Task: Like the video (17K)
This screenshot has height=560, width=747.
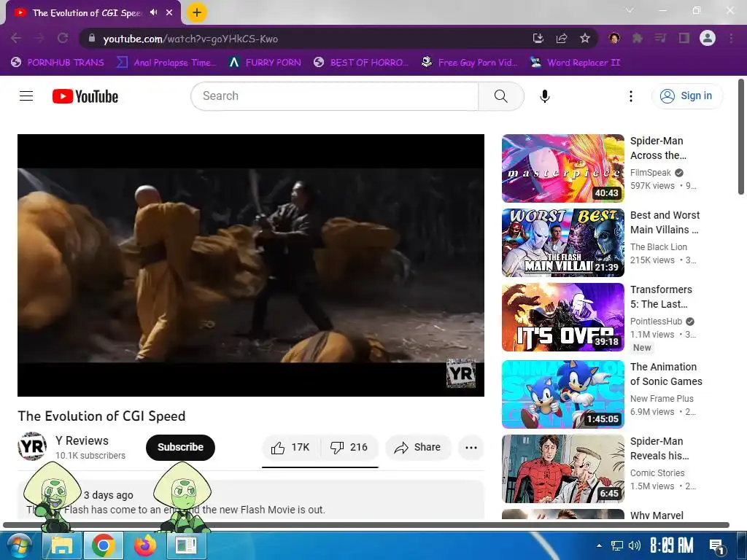Action: 290,447
